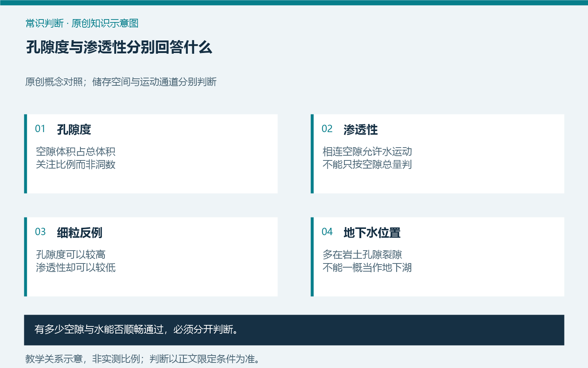Click the line 多在岩土孔隙裂隙
588x368 pixels.
(362, 254)
